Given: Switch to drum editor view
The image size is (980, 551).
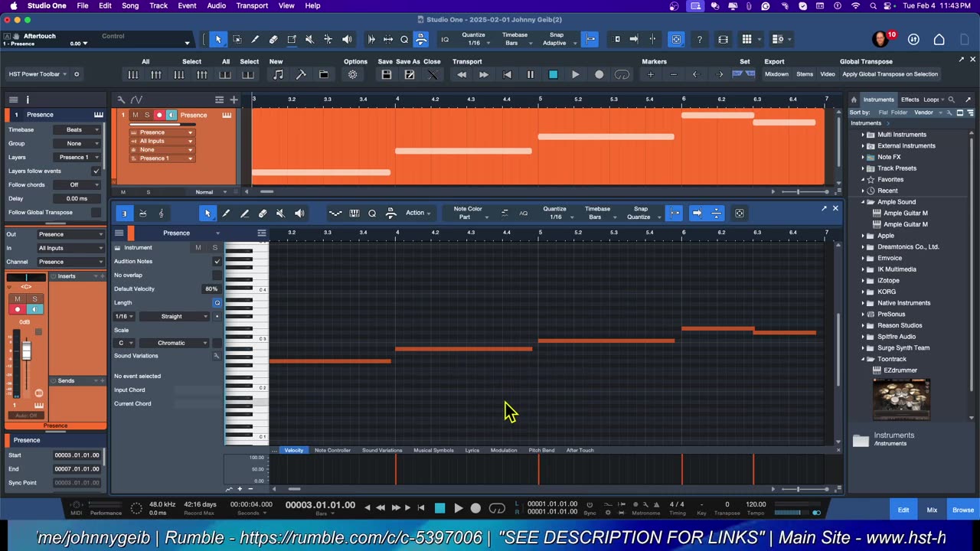Looking at the screenshot, I should click(142, 214).
